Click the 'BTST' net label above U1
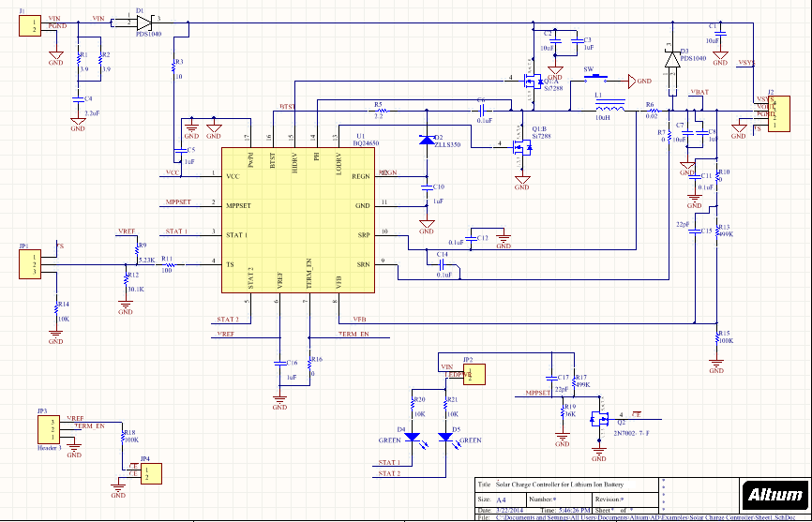This screenshot has width=812, height=522. pyautogui.click(x=288, y=107)
